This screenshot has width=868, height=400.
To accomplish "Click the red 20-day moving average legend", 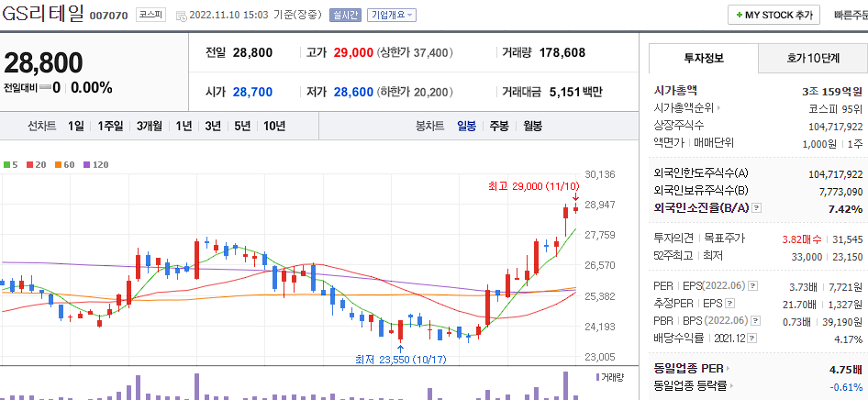I will (36, 165).
